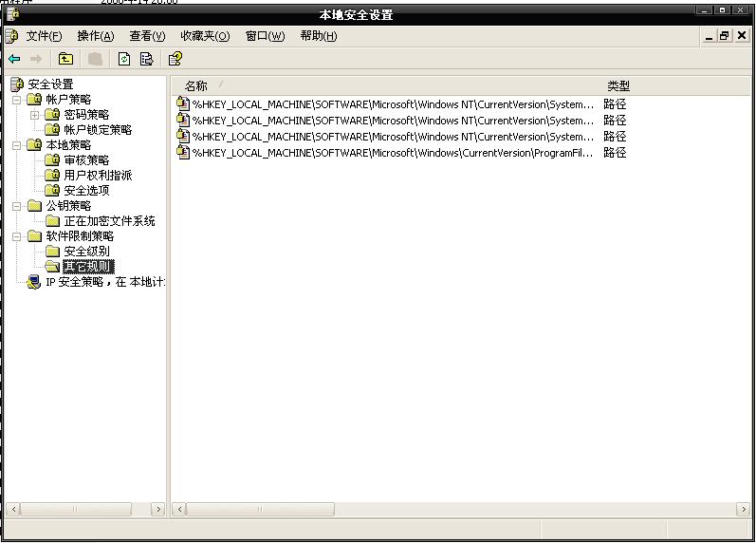Select 密码策略 in the tree
Viewport: 756px width, 543px height.
[x=86, y=115]
